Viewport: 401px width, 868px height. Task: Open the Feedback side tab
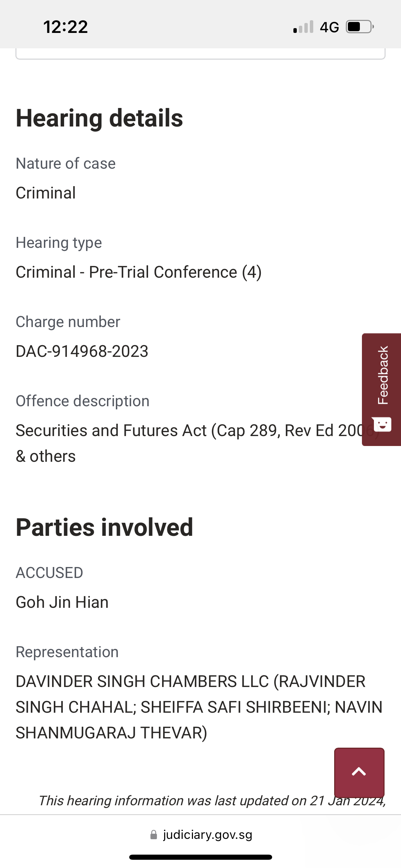pyautogui.click(x=381, y=389)
